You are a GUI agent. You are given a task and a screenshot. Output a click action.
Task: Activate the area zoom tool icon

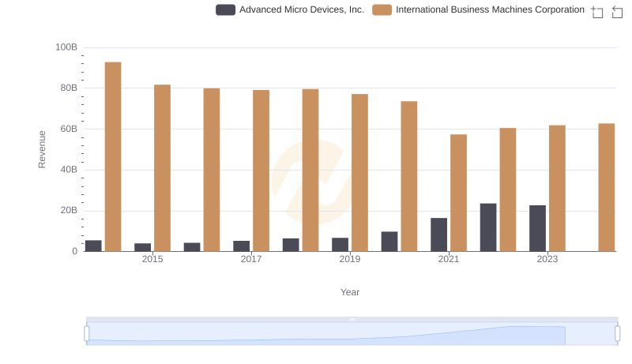(x=597, y=12)
